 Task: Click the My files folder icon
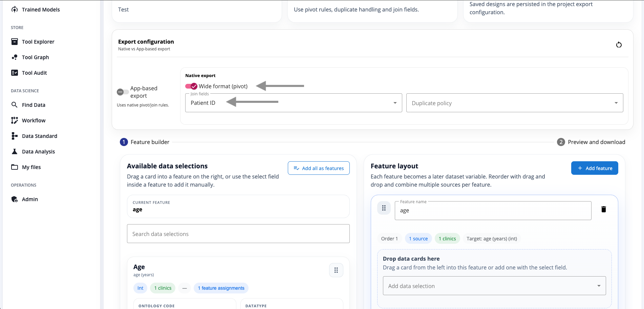15,167
